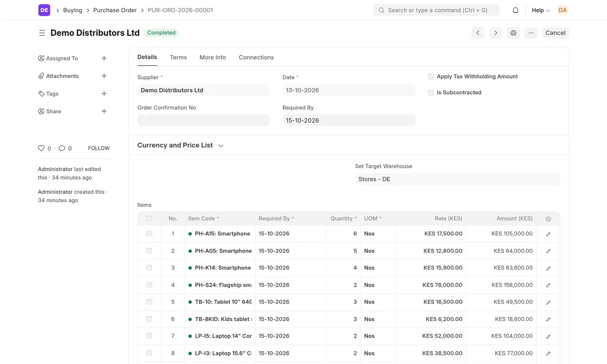Add an attachment with plus icon
Viewport: 607px width, 364px height.
coord(104,76)
